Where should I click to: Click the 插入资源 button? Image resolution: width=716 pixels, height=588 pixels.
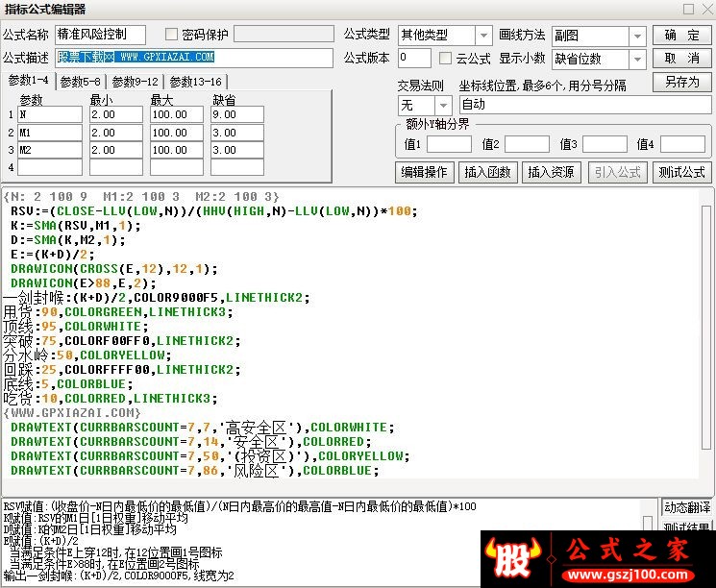(x=551, y=172)
